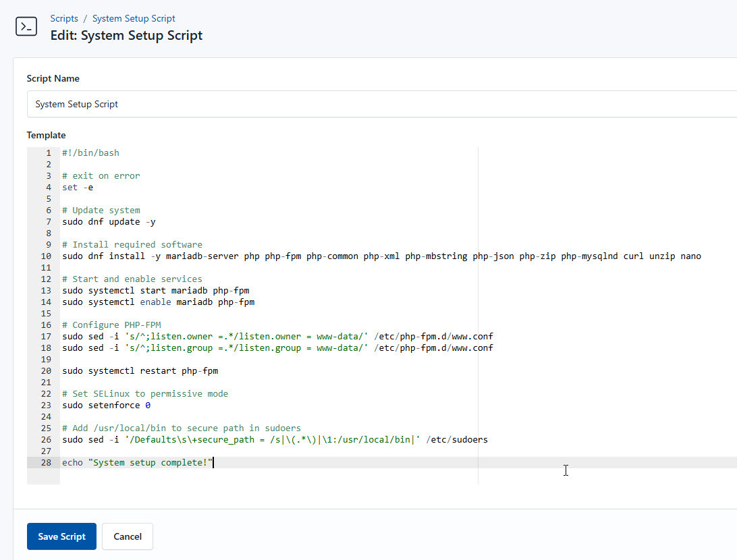This screenshot has width=737, height=560.
Task: Click '# Install required software' comment
Action: point(132,244)
